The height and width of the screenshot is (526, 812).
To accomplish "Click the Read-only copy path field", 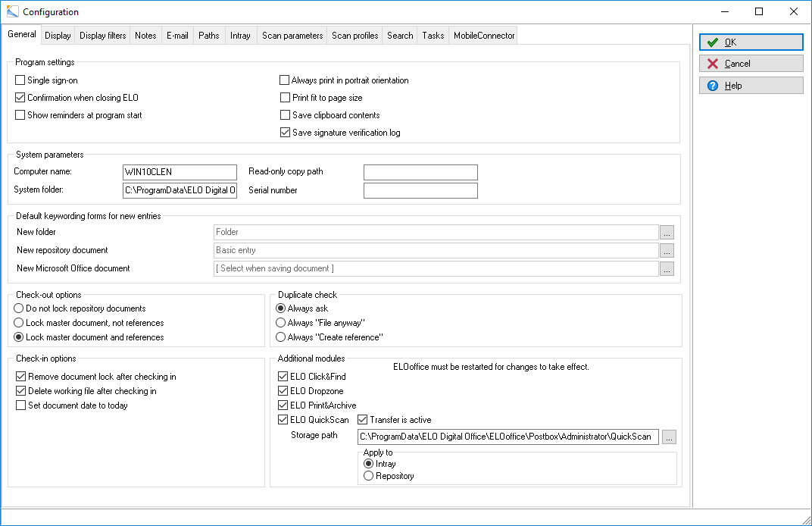I will [420, 172].
